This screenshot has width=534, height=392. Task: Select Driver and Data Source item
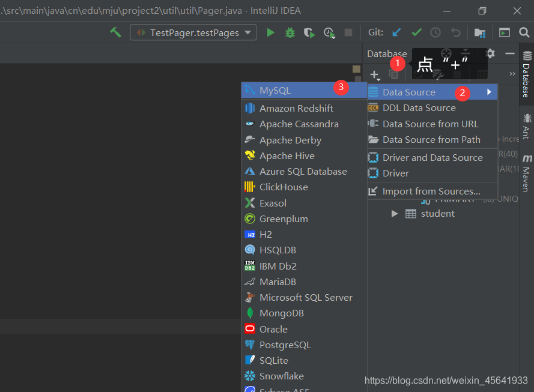tap(432, 157)
